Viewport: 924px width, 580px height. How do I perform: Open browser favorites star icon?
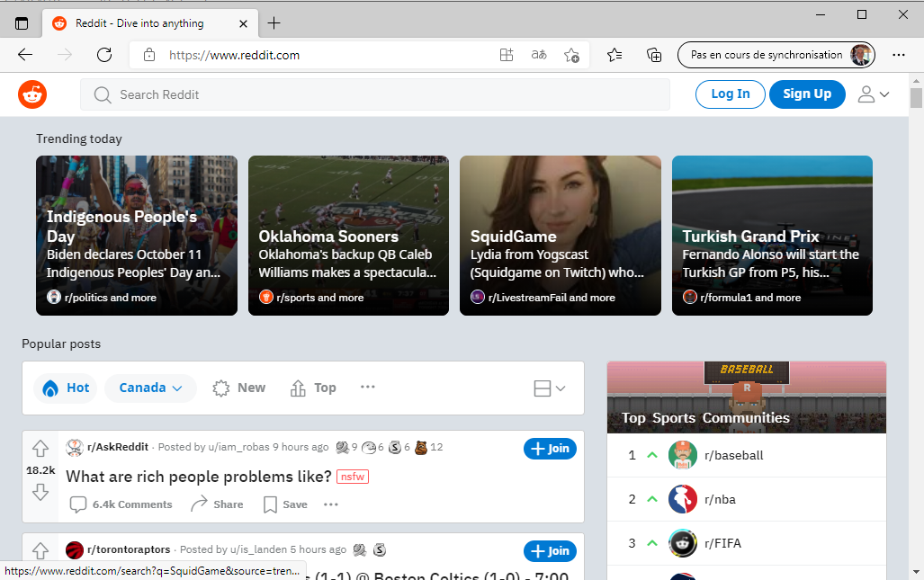pyautogui.click(x=615, y=55)
